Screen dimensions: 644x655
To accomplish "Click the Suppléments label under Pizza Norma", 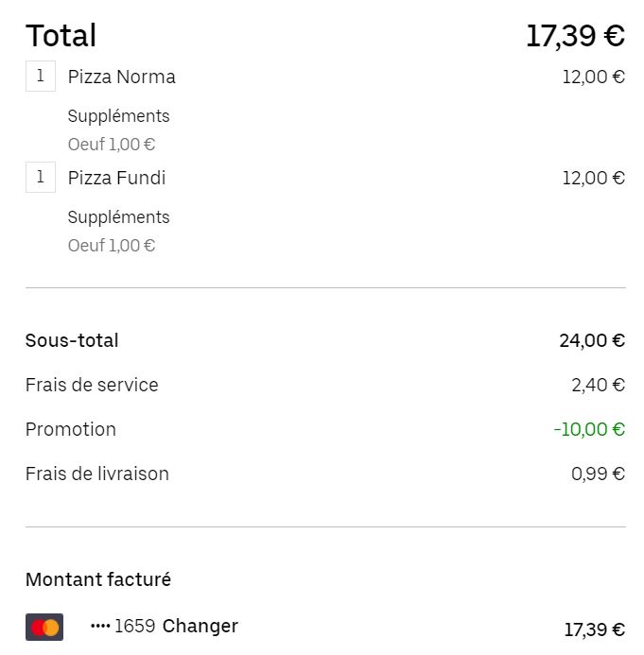I will (119, 116).
